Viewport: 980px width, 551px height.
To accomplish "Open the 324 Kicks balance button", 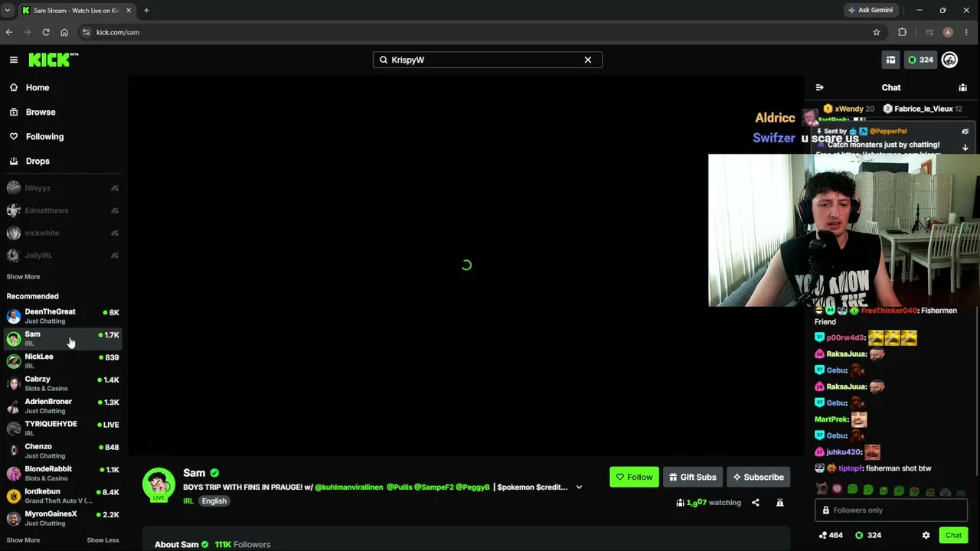I will 920,60.
